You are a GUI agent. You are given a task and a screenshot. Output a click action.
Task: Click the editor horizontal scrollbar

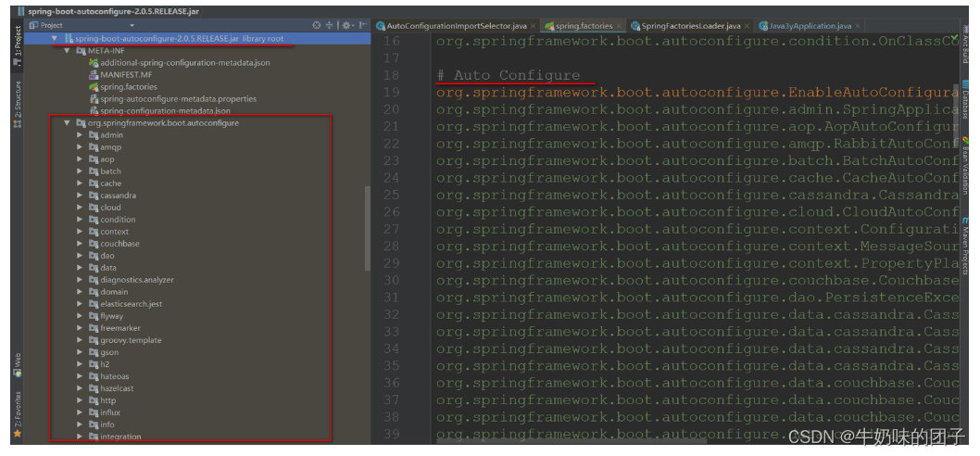[x=572, y=441]
